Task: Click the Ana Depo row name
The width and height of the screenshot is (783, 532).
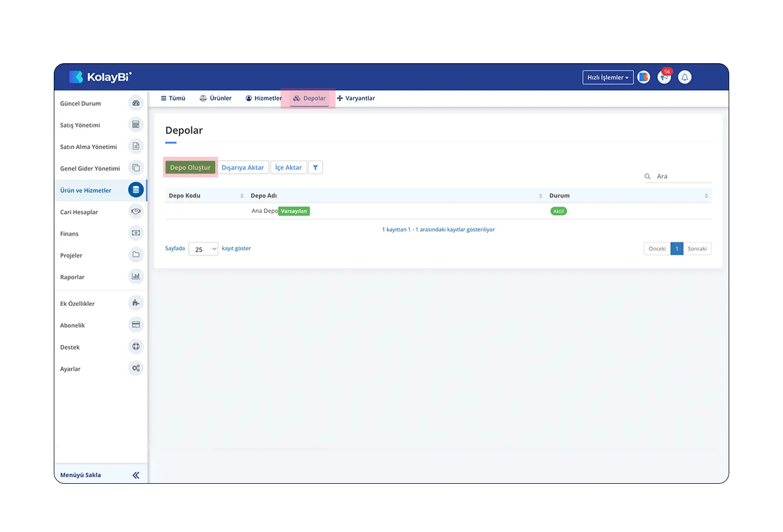Action: pos(265,211)
